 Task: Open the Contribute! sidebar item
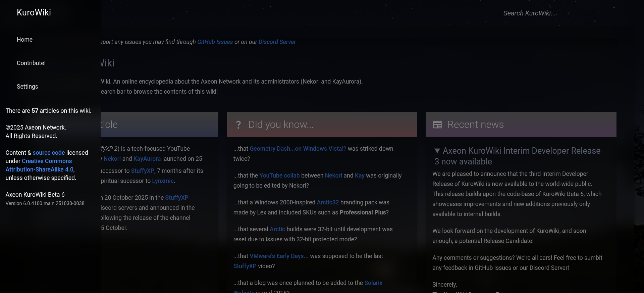[x=31, y=63]
